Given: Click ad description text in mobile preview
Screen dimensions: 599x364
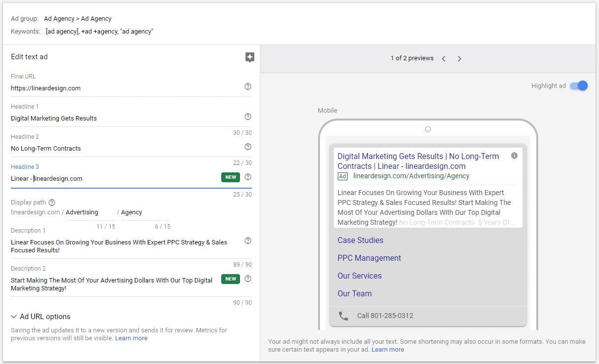Looking at the screenshot, I should tap(426, 207).
